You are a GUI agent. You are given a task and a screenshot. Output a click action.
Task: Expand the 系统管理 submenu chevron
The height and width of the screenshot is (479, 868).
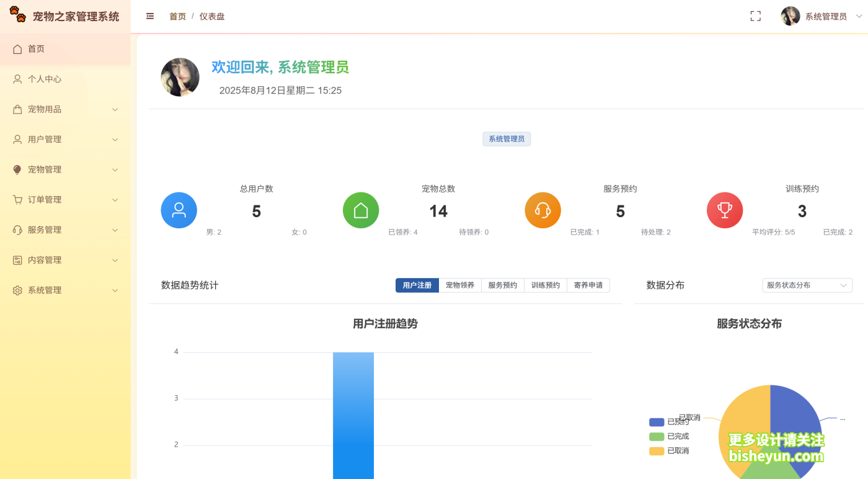click(115, 290)
